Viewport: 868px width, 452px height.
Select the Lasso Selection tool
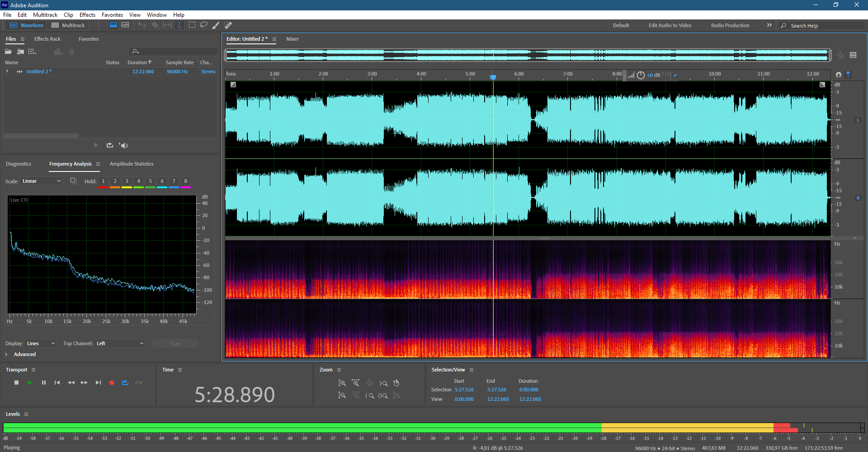coord(204,25)
